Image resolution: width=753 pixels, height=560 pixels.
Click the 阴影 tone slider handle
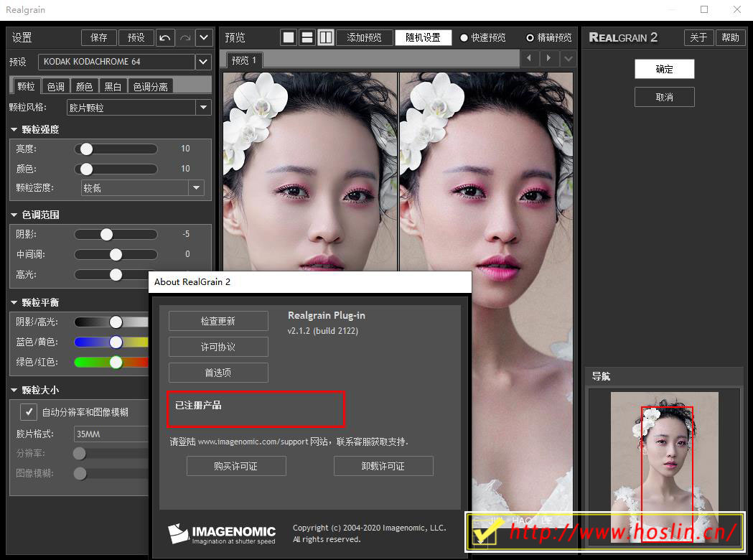(107, 234)
